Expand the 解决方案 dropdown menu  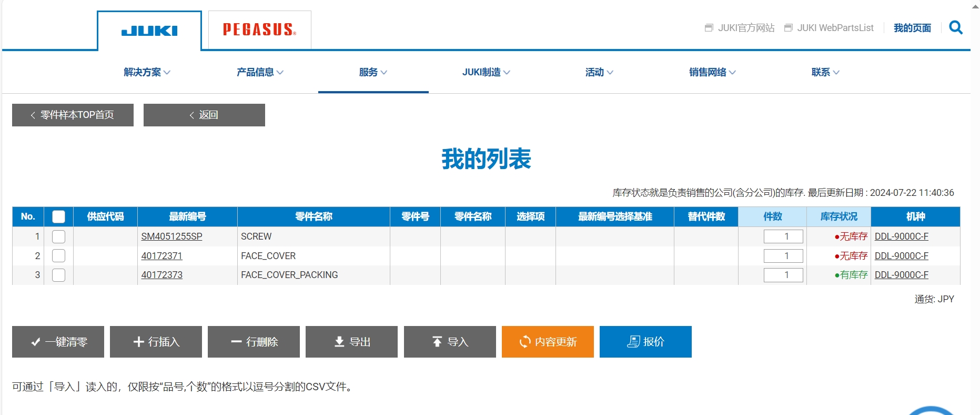tap(147, 72)
